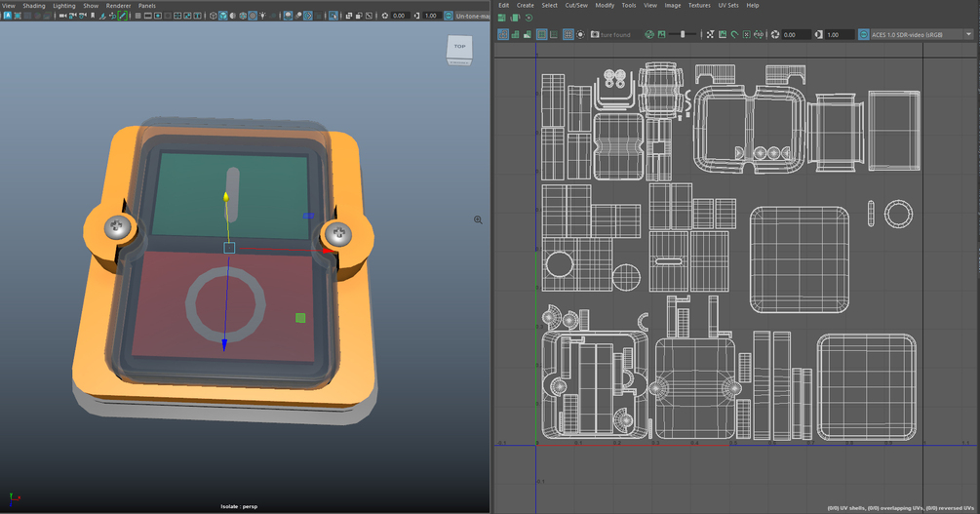This screenshot has height=514, width=980.
Task: Adjust the dim image slider handle
Action: [683, 34]
